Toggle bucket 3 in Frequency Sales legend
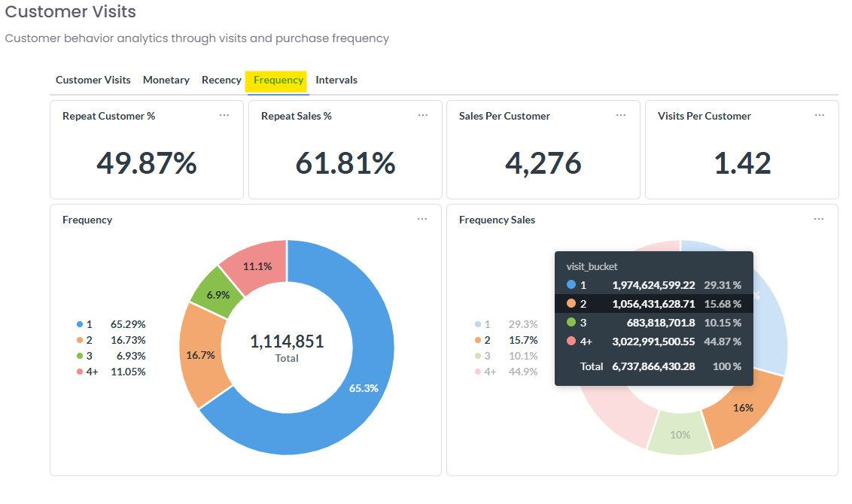852x504 pixels. [506, 356]
